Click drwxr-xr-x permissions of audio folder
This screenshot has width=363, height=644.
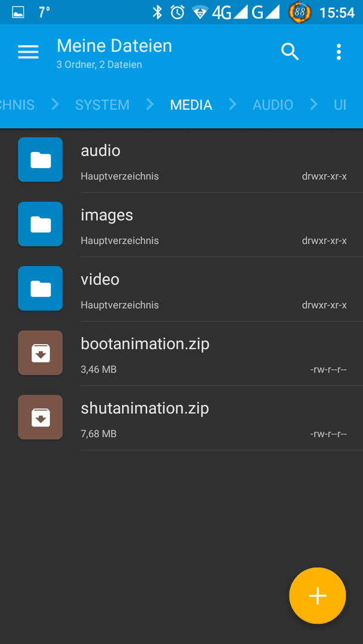[324, 177]
